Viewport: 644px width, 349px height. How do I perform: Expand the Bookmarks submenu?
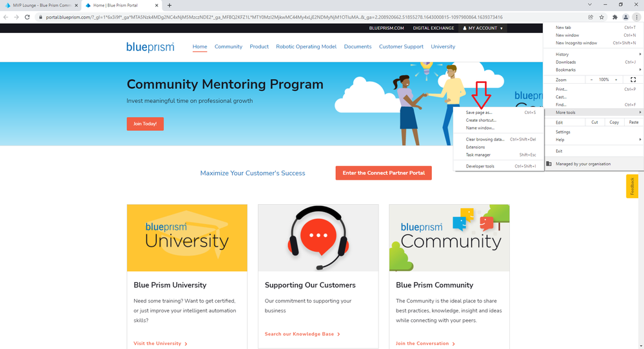coord(593,70)
